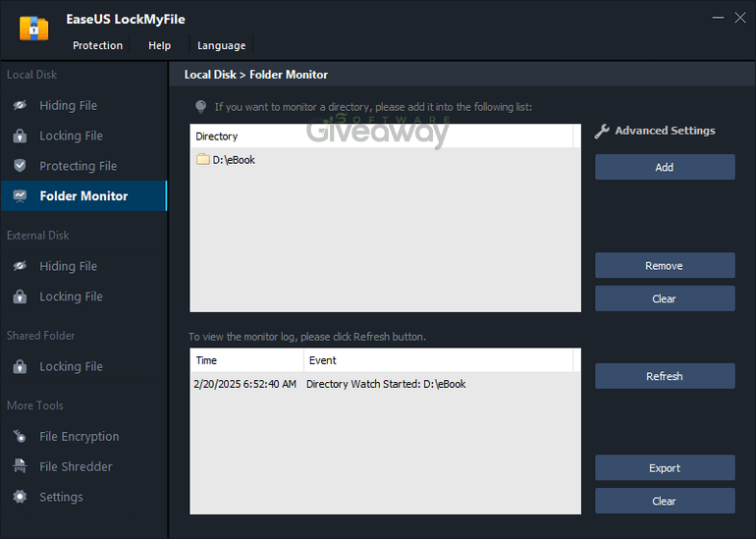The height and width of the screenshot is (539, 756).
Task: Select the Protecting File shield icon
Action: coord(20,166)
